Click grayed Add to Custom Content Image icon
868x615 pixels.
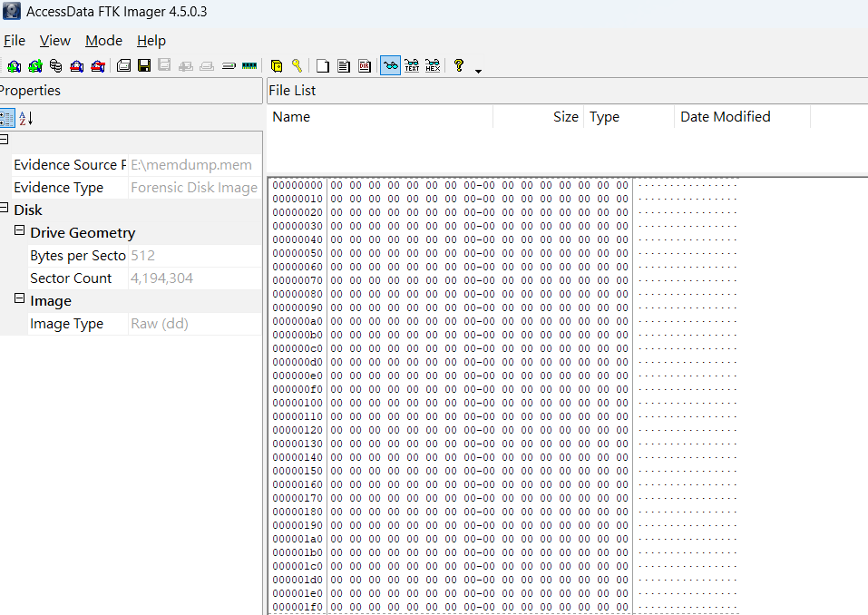186,66
